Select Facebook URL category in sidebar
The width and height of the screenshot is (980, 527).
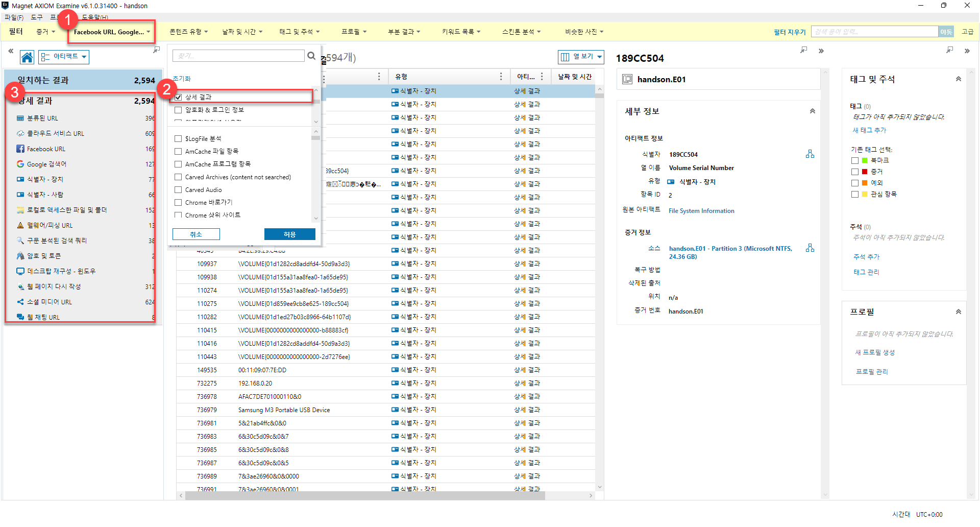pyautogui.click(x=46, y=149)
